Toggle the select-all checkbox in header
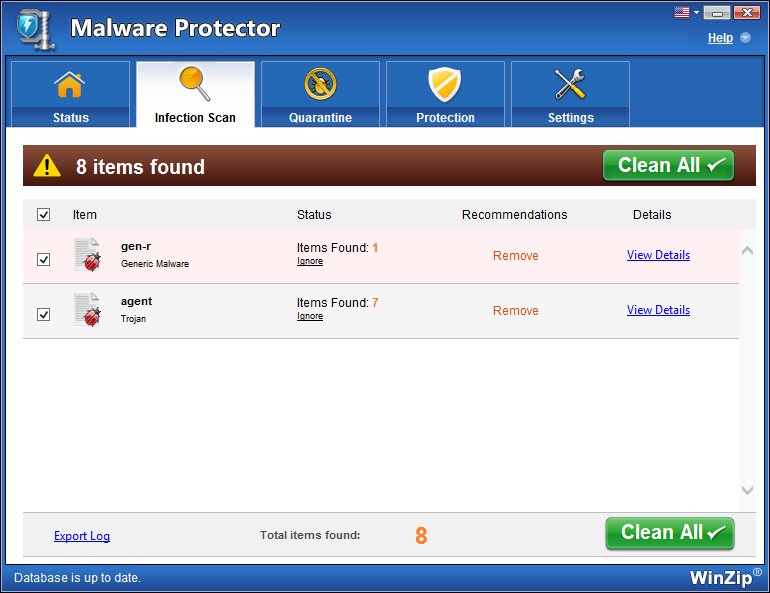Viewport: 770px width, 593px height. pyautogui.click(x=43, y=215)
